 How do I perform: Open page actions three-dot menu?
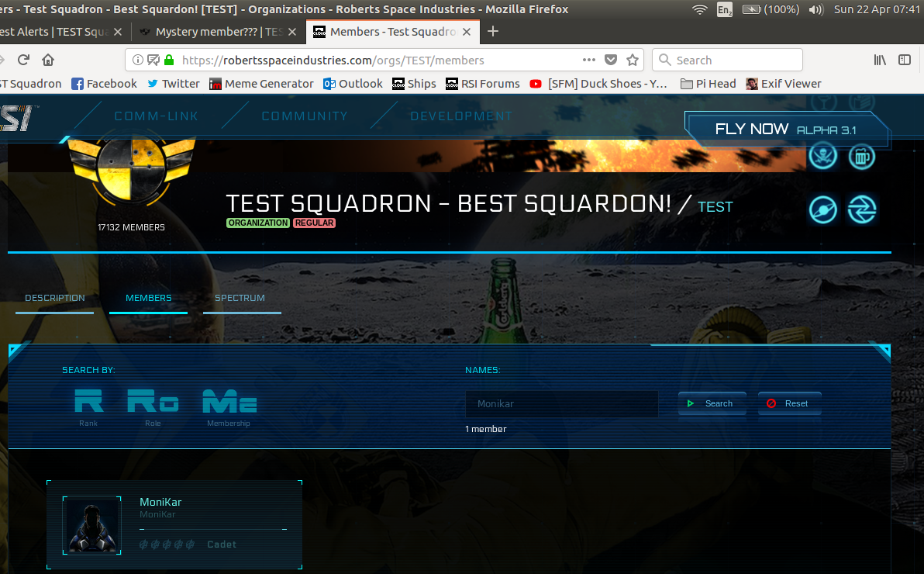point(589,60)
